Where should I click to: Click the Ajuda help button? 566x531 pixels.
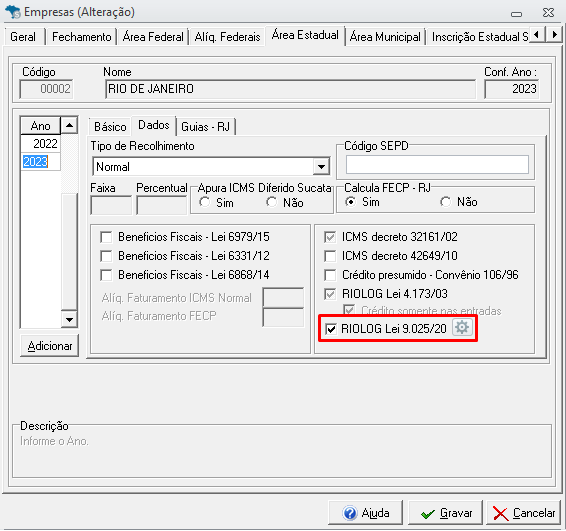point(366,513)
